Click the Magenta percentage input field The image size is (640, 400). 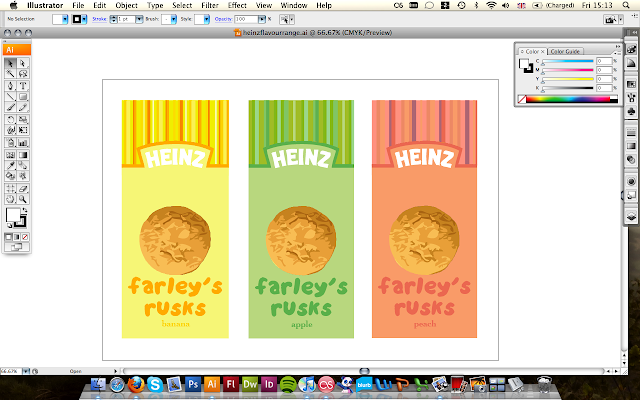point(604,70)
